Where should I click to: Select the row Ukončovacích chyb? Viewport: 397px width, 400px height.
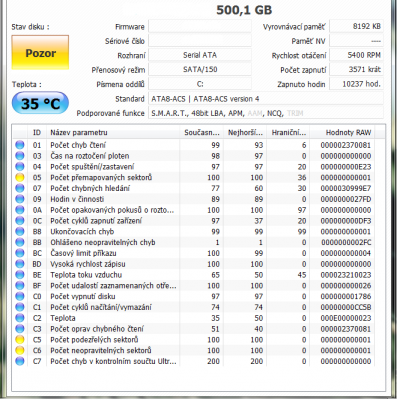click(193, 231)
